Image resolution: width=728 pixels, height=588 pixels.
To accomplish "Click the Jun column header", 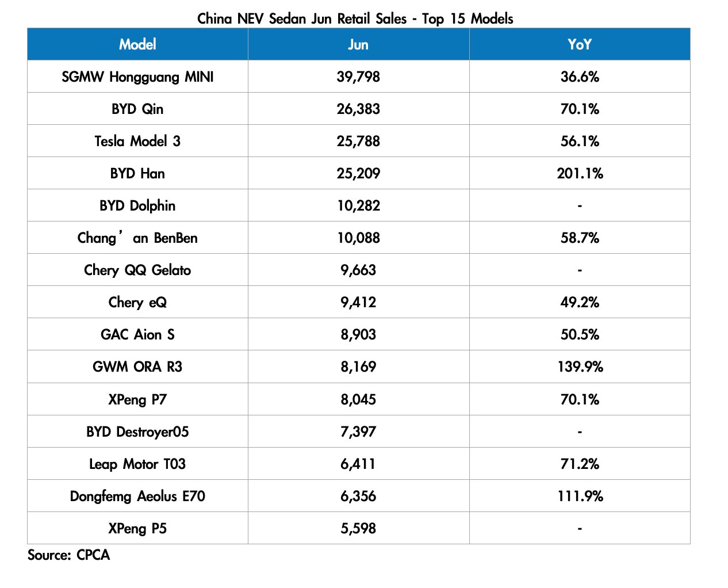I will (358, 44).
